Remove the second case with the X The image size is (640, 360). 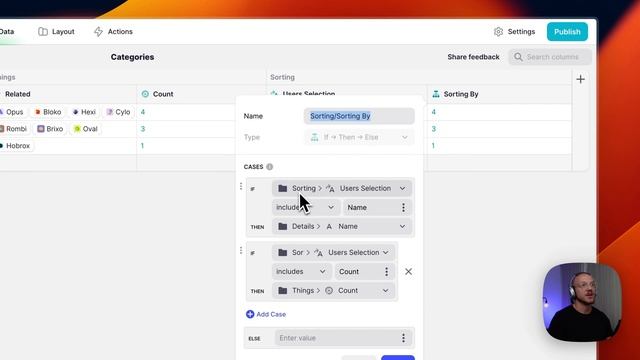408,271
